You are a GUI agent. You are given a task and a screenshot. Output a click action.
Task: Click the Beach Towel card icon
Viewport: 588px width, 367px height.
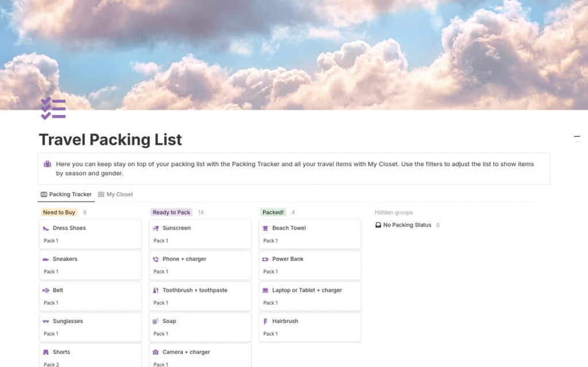coord(265,228)
